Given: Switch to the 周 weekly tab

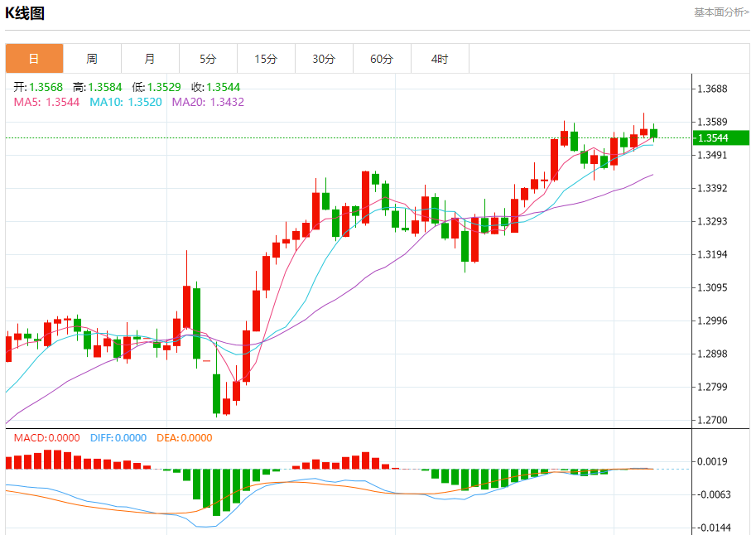Looking at the screenshot, I should pos(92,59).
